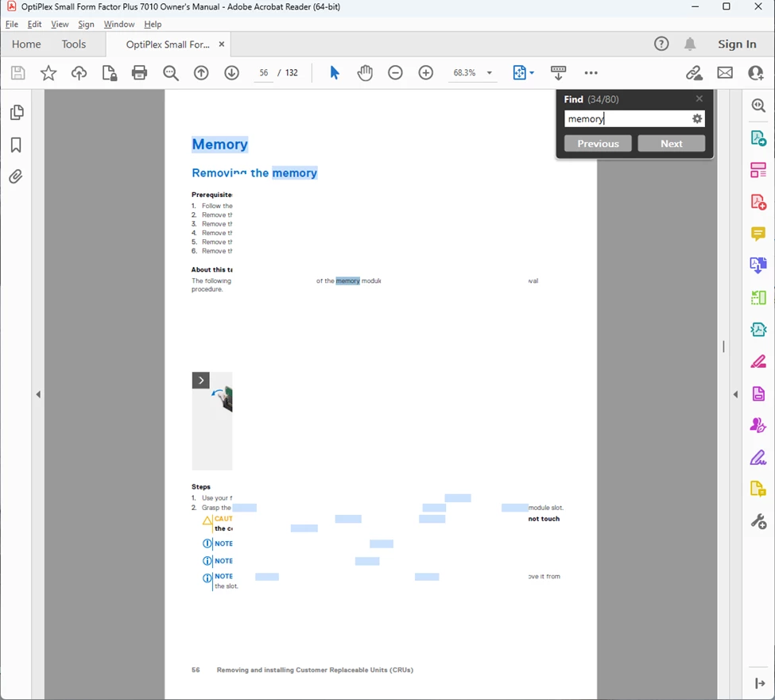Go to previous page arrow
The image size is (775, 700).
201,73
